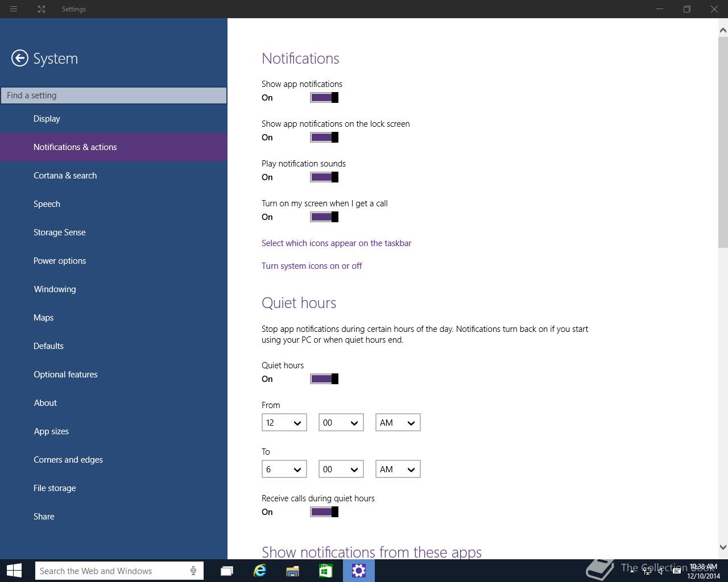Screen dimensions: 728x582
Task: Open Optional features
Action: [x=114, y=375]
